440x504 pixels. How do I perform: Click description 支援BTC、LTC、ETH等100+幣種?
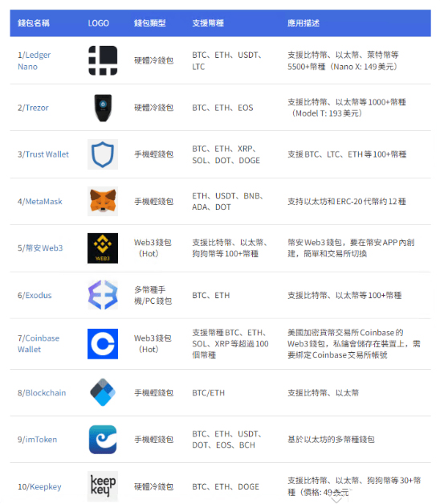[x=347, y=154]
